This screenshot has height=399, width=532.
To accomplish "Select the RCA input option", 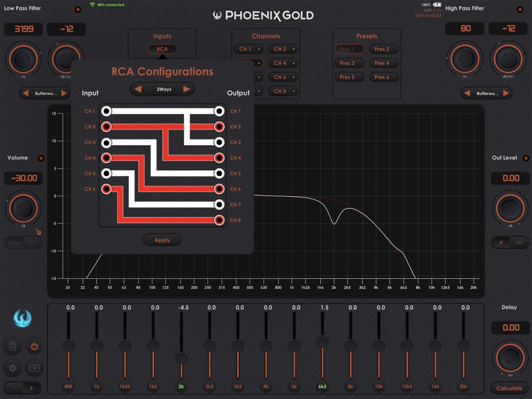I will pos(162,49).
